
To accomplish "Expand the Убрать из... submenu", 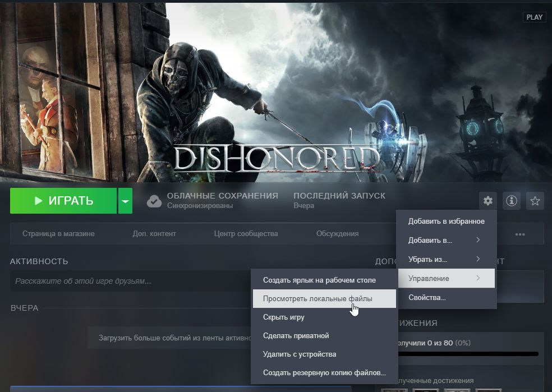I will pos(447,259).
